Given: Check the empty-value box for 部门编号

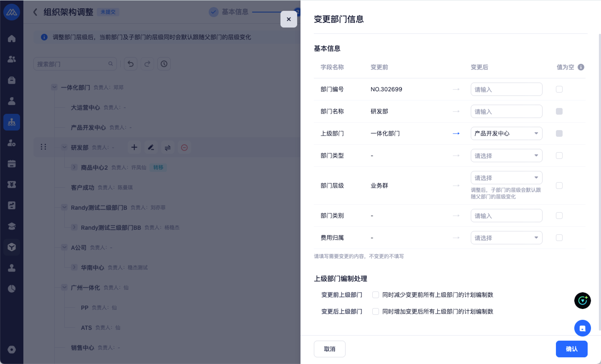Looking at the screenshot, I should point(559,89).
